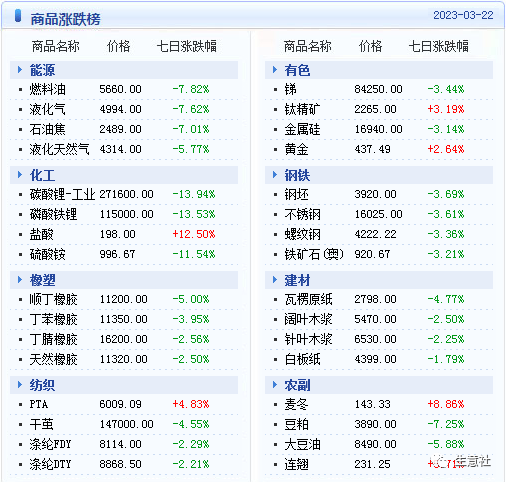This screenshot has width=506, height=482.
Task: Click the 干茧 price 147000.00
Action: click(x=127, y=424)
